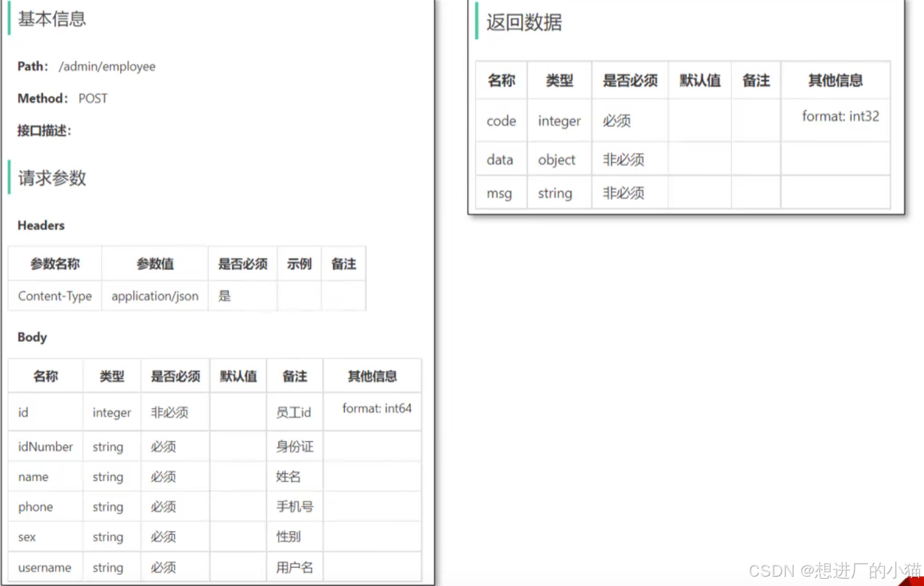Viewport: 924px width, 586px height.
Task: Click 是否必须 header in the 返回数据 table
Action: coord(630,81)
